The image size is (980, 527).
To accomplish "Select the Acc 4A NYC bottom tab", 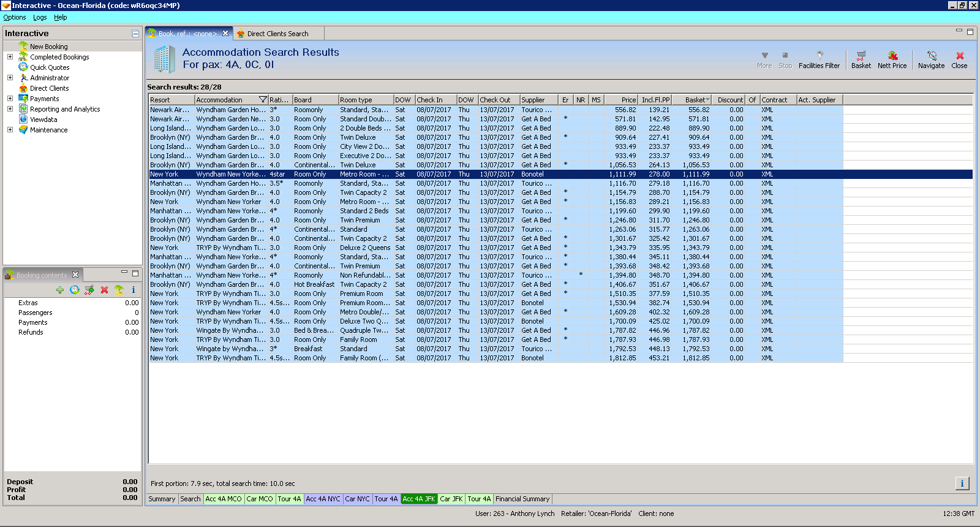I will pos(323,499).
